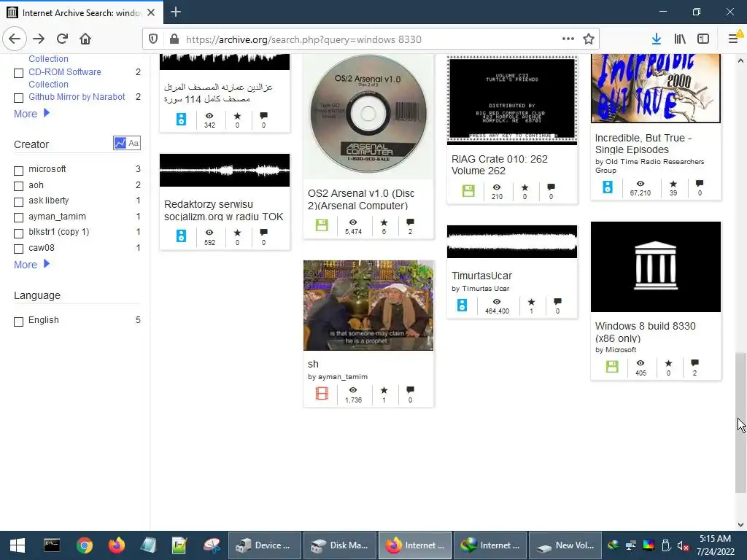Check the aoh creator filter

[x=18, y=186]
